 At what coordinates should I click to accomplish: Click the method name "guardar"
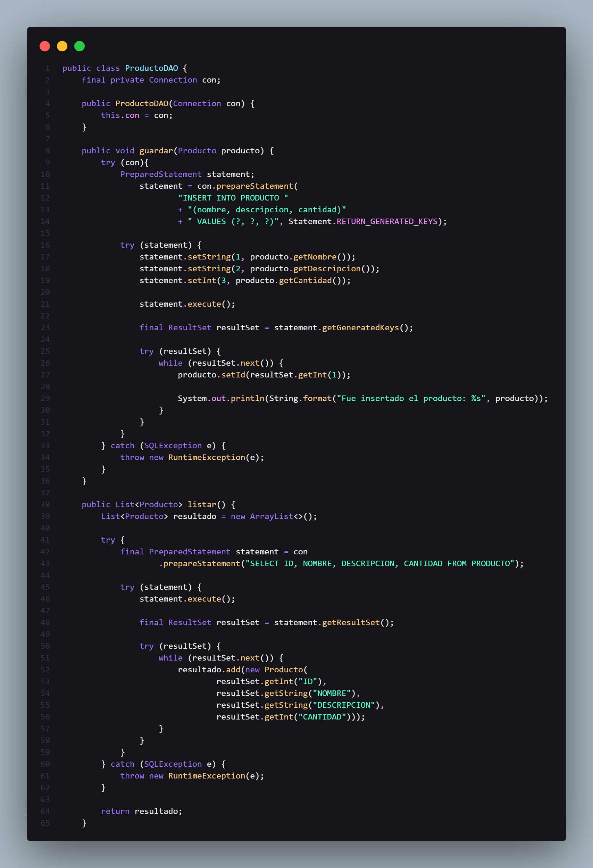[x=156, y=151]
